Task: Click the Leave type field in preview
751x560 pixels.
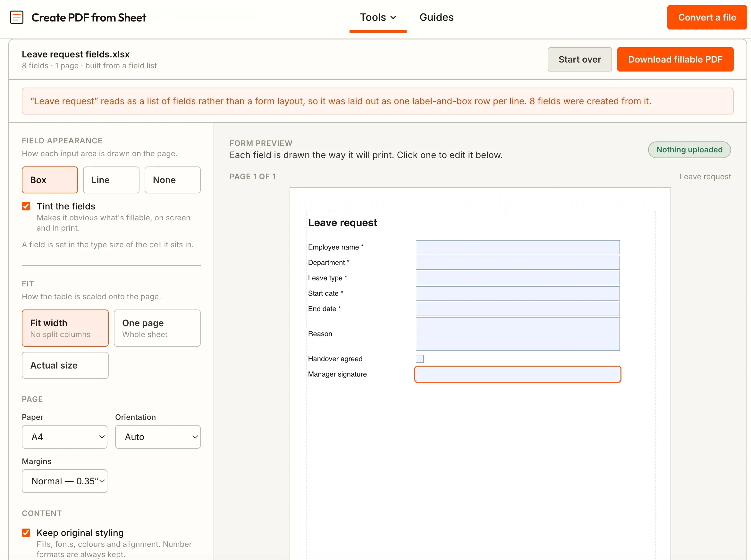Action: tap(518, 278)
